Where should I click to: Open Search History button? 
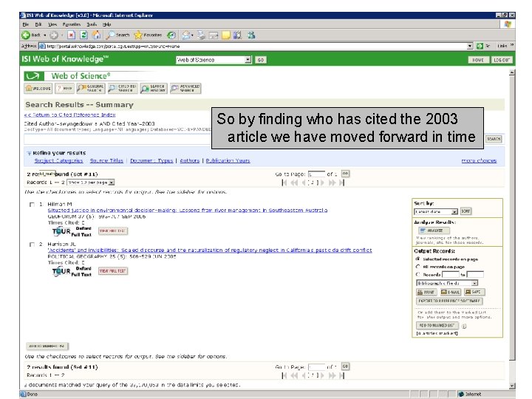tap(154, 88)
